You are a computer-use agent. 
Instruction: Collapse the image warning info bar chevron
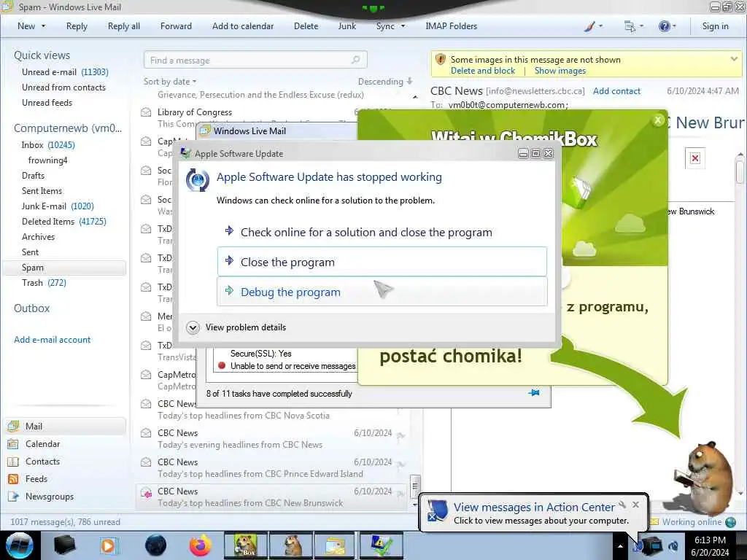(x=734, y=59)
